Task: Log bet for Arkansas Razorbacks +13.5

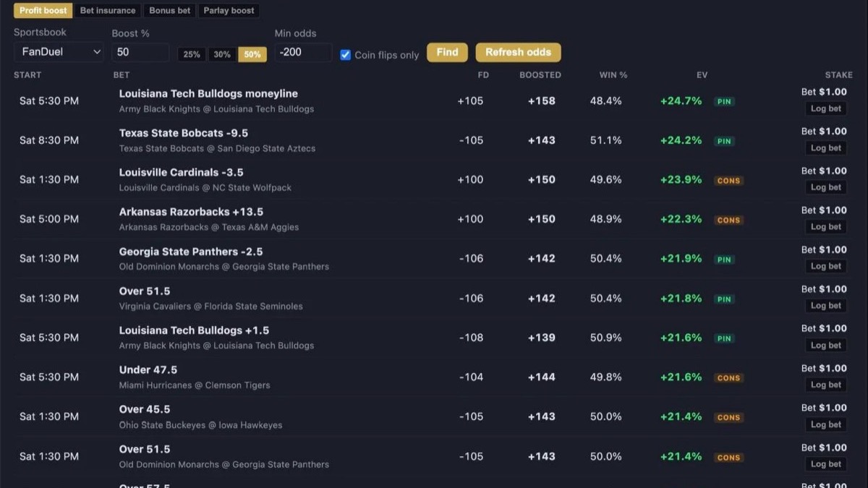Action: click(825, 227)
